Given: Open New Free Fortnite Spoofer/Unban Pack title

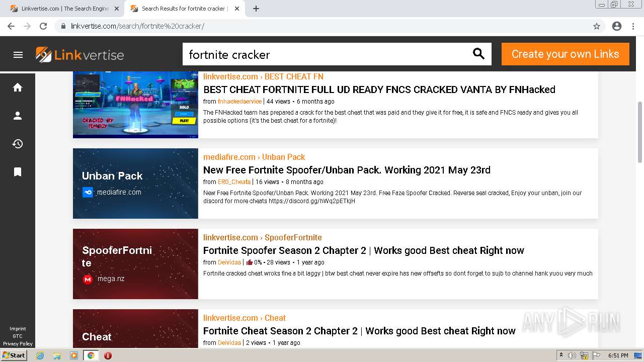Looking at the screenshot, I should (x=347, y=170).
